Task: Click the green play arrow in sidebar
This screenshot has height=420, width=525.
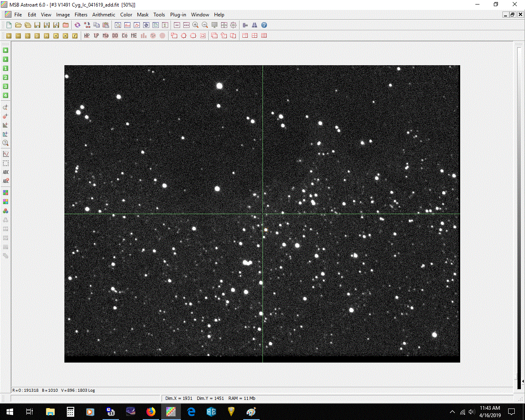Action: 6,59
